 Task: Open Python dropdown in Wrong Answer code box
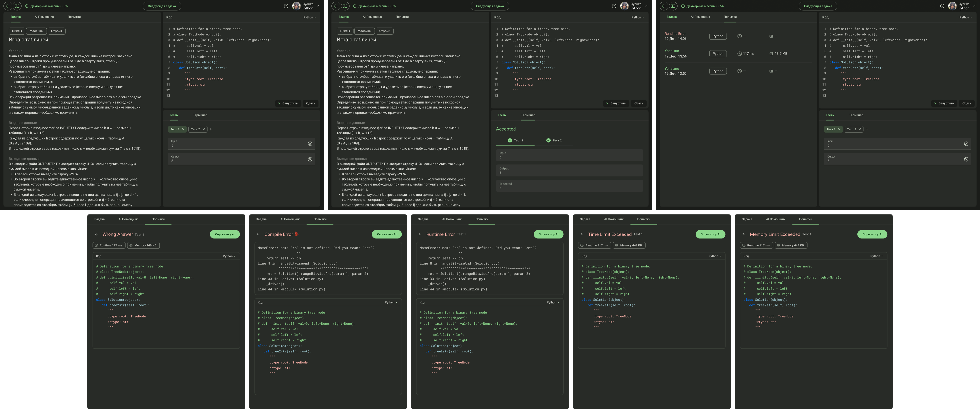click(229, 256)
